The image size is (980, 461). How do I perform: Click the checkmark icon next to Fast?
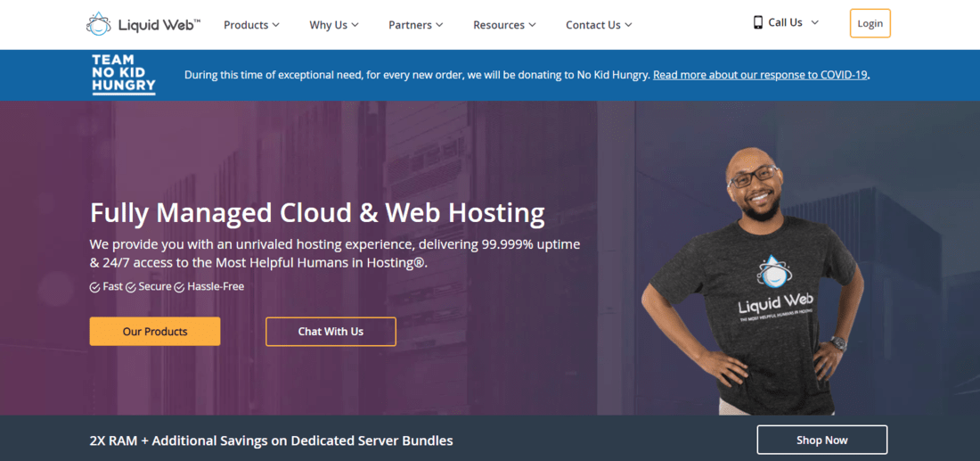coord(95,287)
